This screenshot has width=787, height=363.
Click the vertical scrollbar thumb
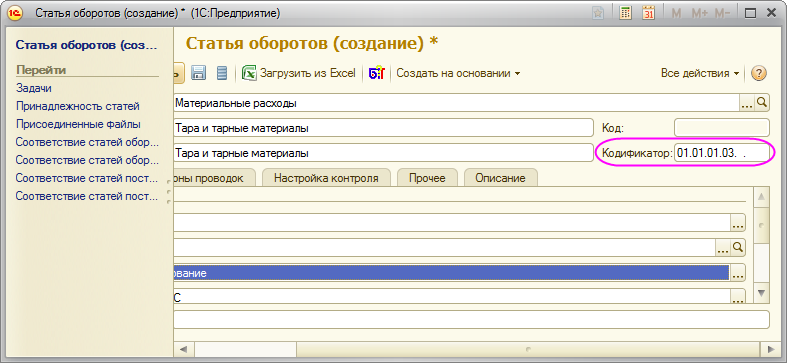pos(761,225)
